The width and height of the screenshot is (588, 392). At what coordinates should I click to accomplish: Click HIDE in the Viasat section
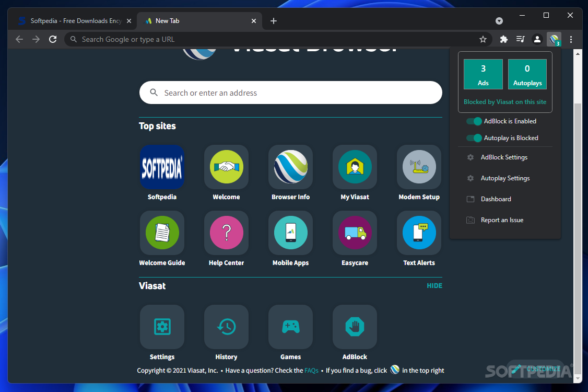coord(434,286)
